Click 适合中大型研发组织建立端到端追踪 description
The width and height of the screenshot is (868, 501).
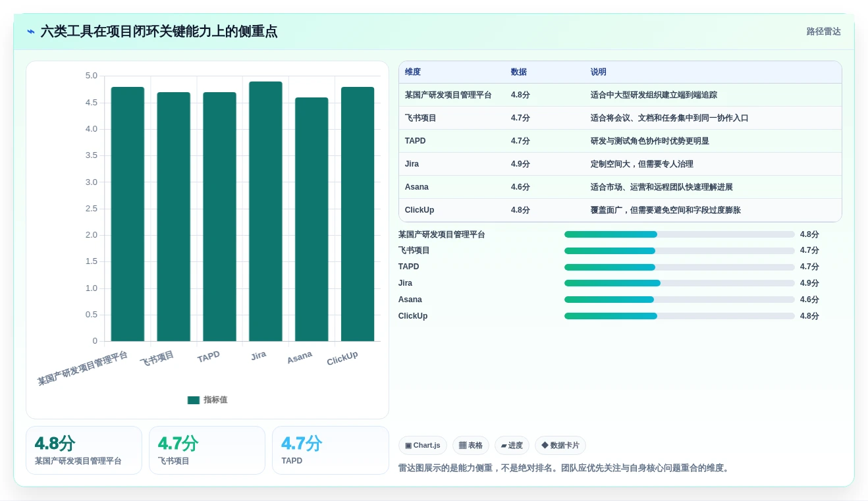tap(654, 95)
